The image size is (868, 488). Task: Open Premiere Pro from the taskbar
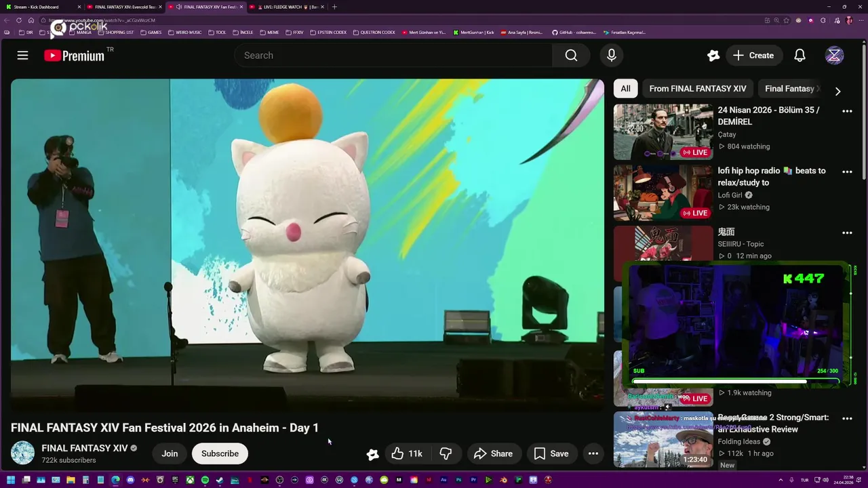(x=473, y=481)
